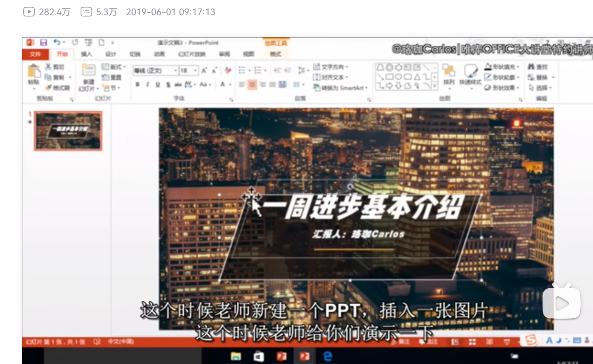Click the 剪切 cut button

[x=55, y=67]
